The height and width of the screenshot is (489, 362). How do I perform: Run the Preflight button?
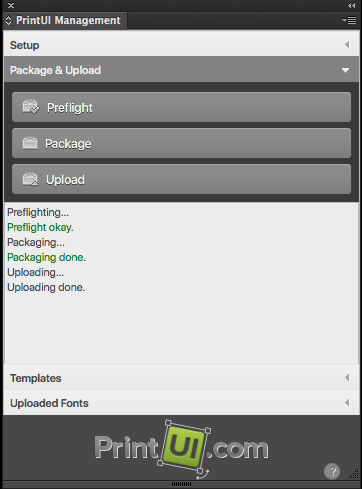coord(182,107)
